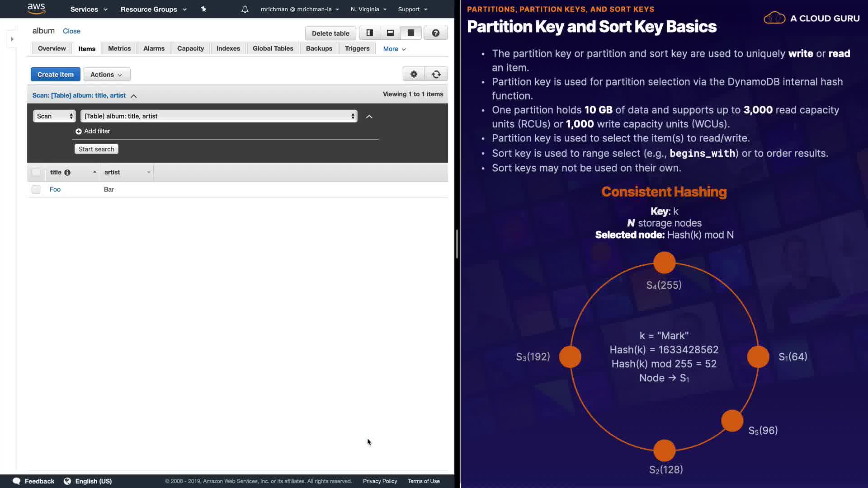Open the Capacity tab
The image size is (868, 488).
(190, 48)
